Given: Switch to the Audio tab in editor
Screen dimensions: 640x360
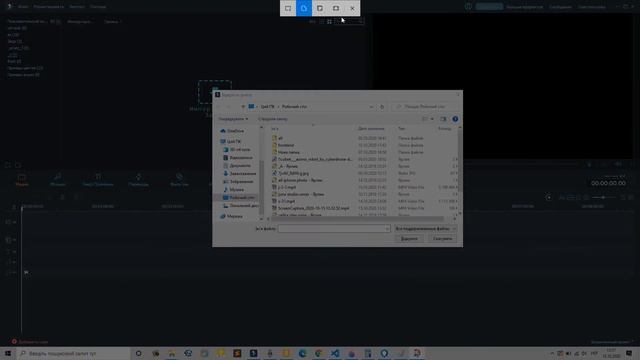Looking at the screenshot, I should point(58,180).
